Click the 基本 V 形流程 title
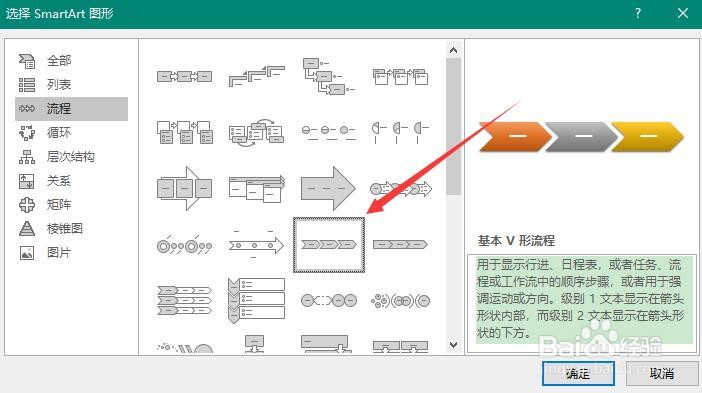The width and height of the screenshot is (702, 393). pos(516,241)
